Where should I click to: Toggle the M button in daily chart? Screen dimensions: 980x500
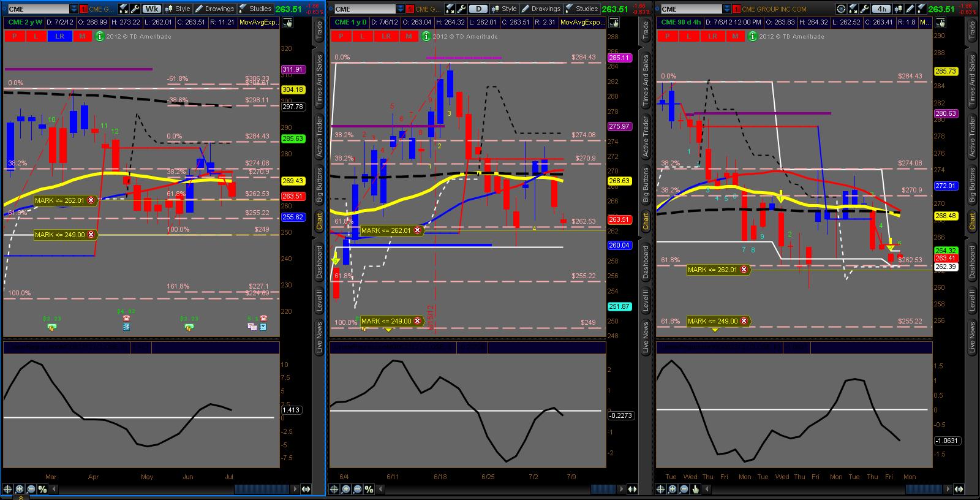coord(409,36)
